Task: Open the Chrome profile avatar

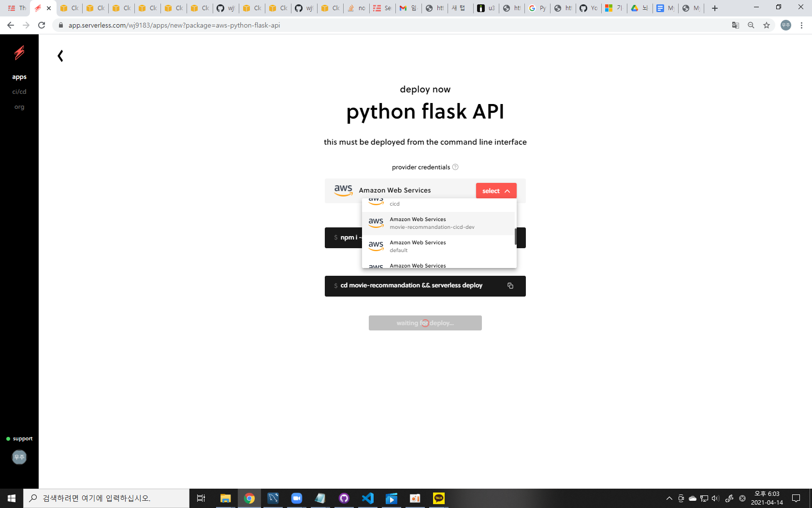Action: click(x=786, y=25)
